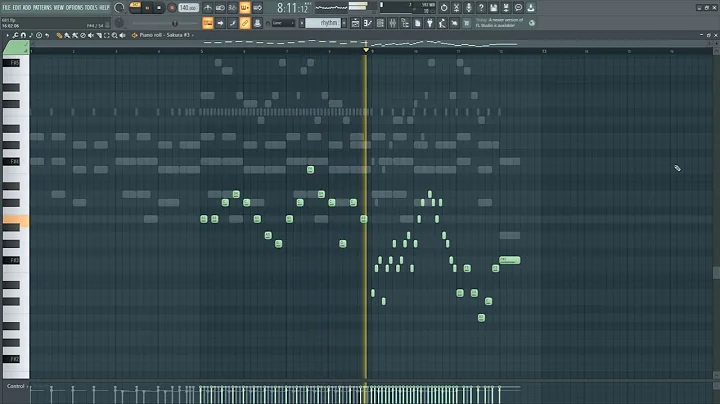Image resolution: width=720 pixels, height=404 pixels.
Task: Open piano roll options menu arrow
Action: pyautogui.click(x=7, y=35)
